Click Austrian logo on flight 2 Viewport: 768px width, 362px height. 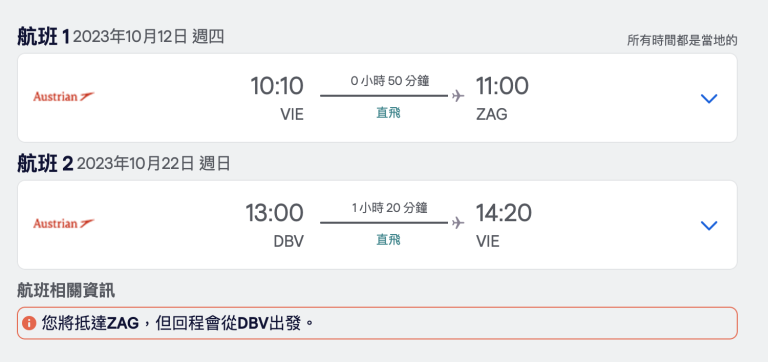click(64, 223)
